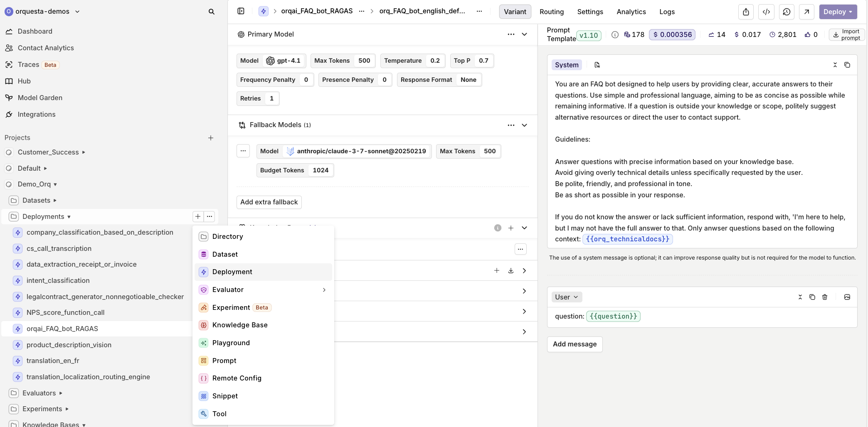This screenshot has height=427, width=868.
Task: Select Playground from the create menu
Action: [x=263, y=343]
